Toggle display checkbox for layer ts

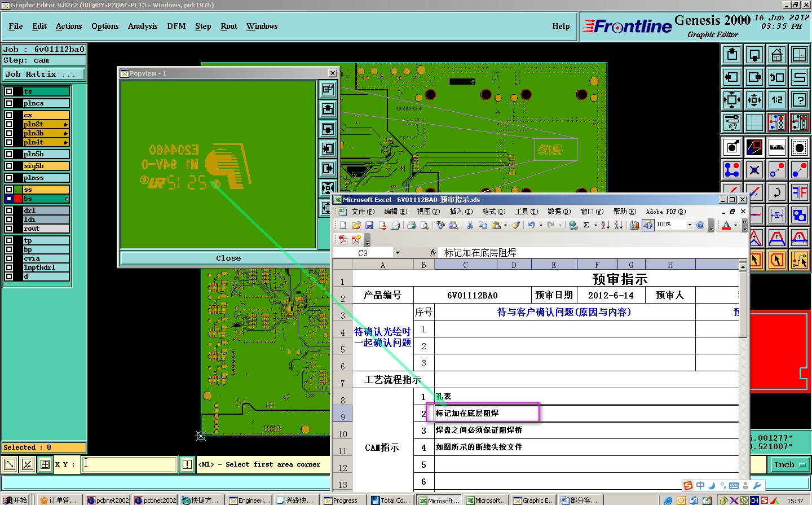pyautogui.click(x=9, y=91)
